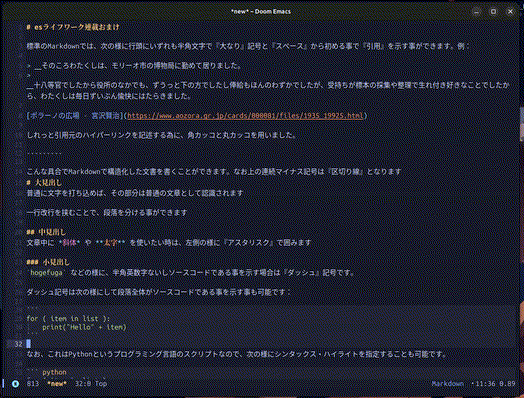Click the window title *new* – Doom Emacs
524x398 pixels.
pyautogui.click(x=261, y=12)
